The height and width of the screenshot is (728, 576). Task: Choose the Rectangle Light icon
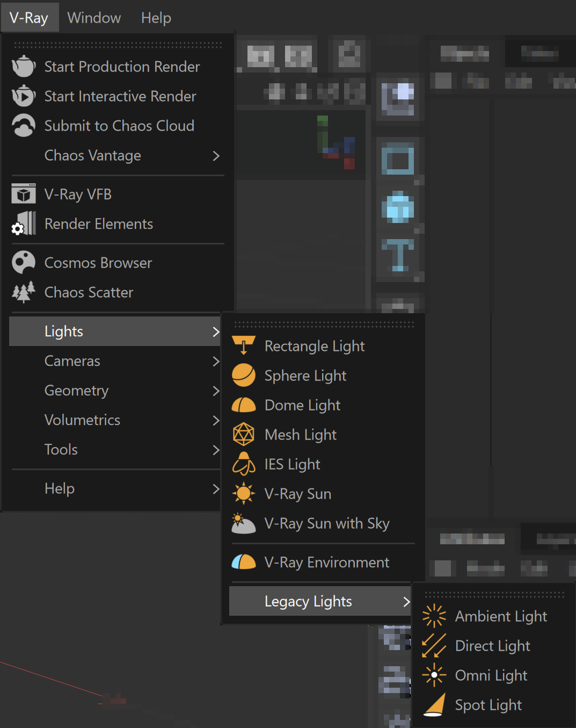[244, 346]
